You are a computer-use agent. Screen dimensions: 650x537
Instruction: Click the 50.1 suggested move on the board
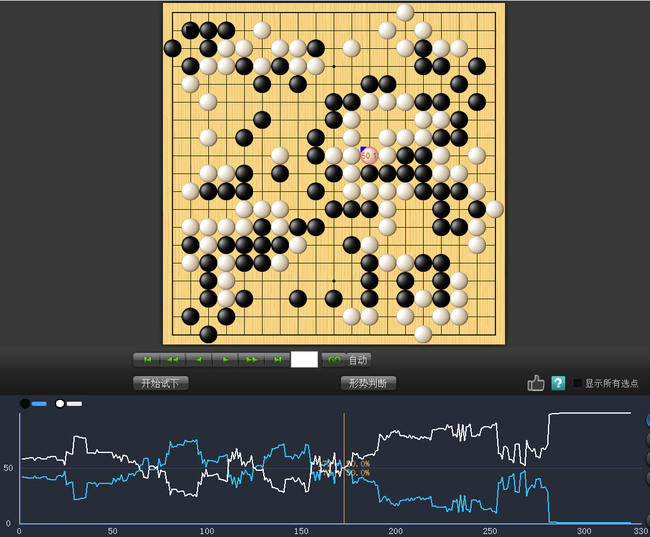point(369,156)
